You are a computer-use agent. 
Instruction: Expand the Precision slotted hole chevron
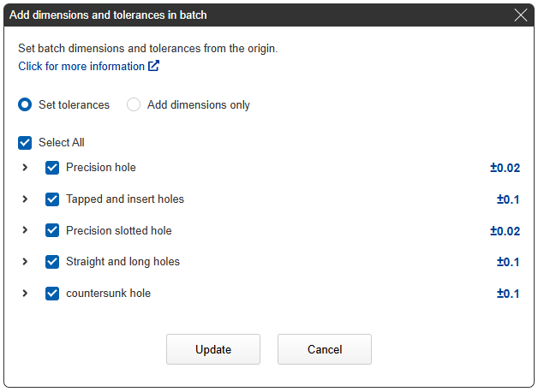pos(25,230)
